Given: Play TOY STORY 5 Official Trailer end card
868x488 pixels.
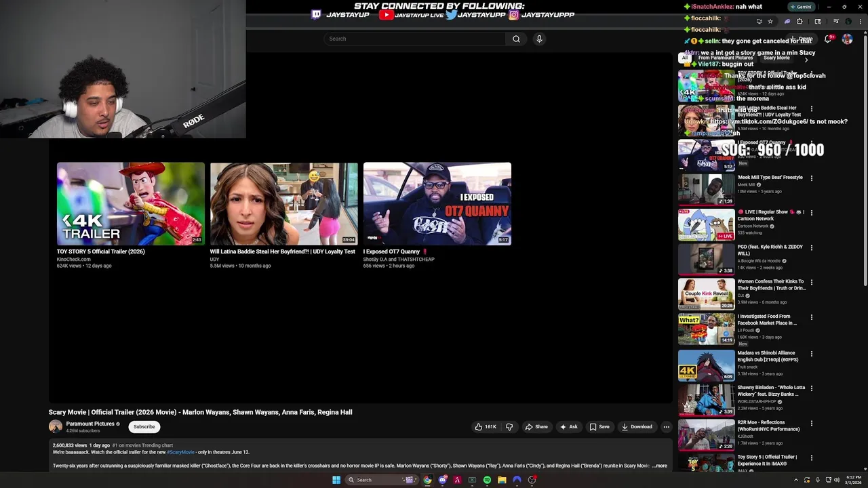Looking at the screenshot, I should (130, 203).
